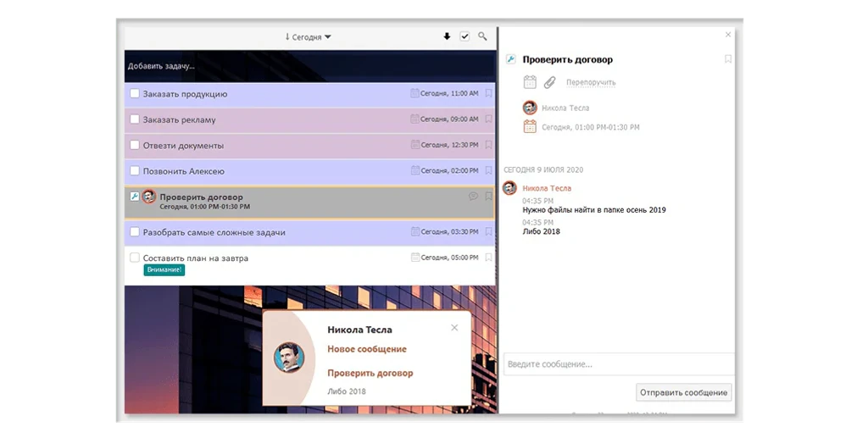Click Сегодня, 01:00 PM-01:30 PM in details

[590, 127]
